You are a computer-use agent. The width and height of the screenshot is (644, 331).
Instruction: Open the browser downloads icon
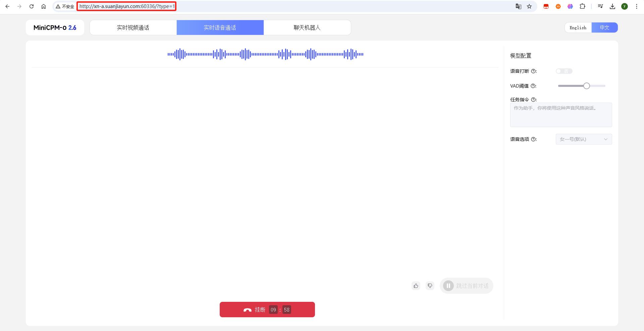612,6
